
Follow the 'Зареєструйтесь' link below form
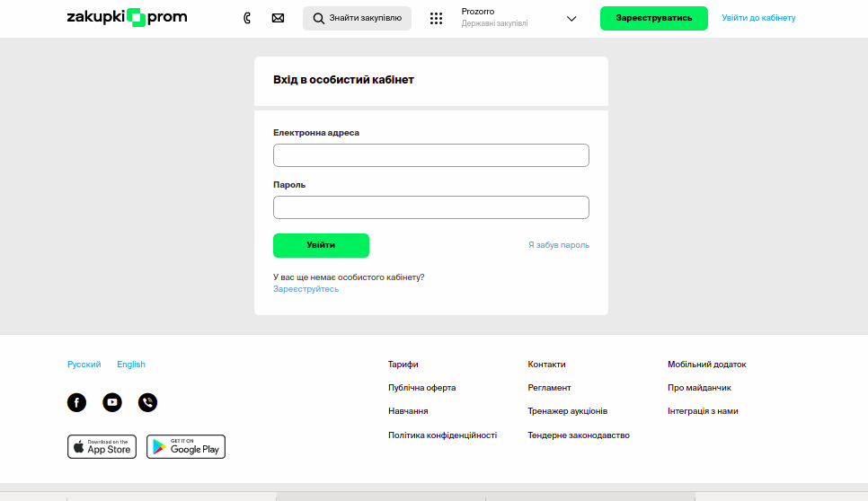306,289
